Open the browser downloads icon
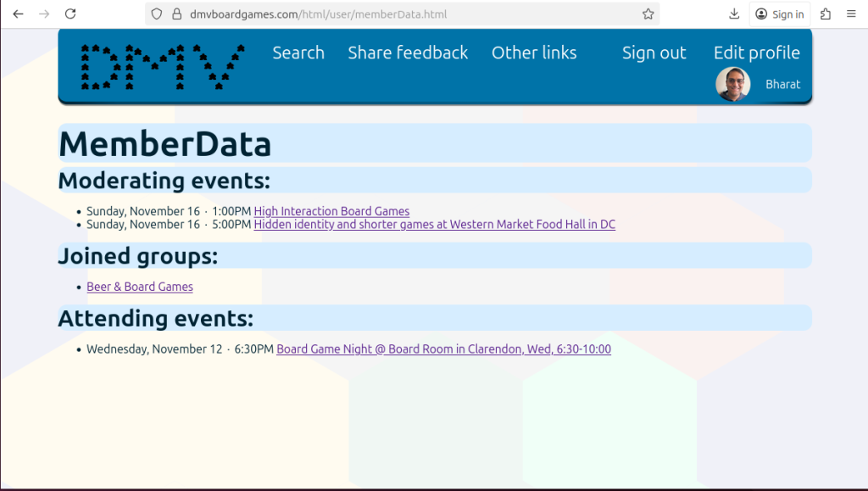Image resolution: width=868 pixels, height=491 pixels. point(734,14)
